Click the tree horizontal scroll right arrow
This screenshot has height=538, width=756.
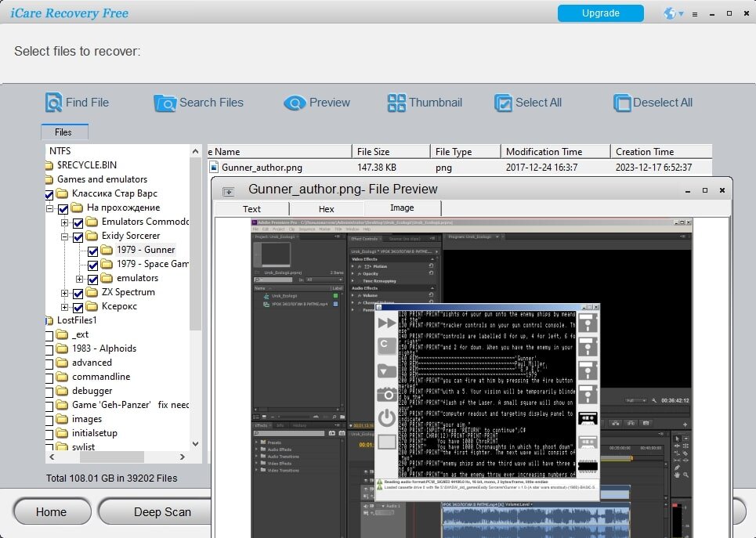pos(183,457)
